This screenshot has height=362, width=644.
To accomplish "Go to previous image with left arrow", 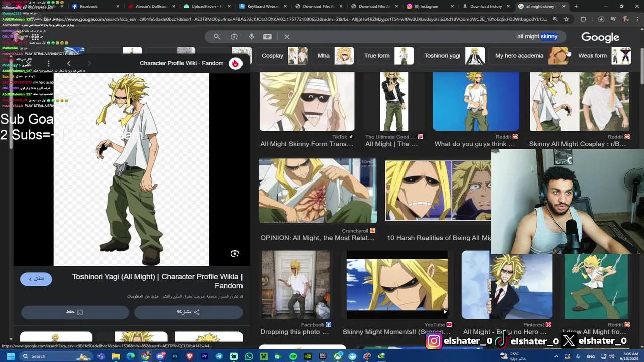I will (x=69, y=63).
